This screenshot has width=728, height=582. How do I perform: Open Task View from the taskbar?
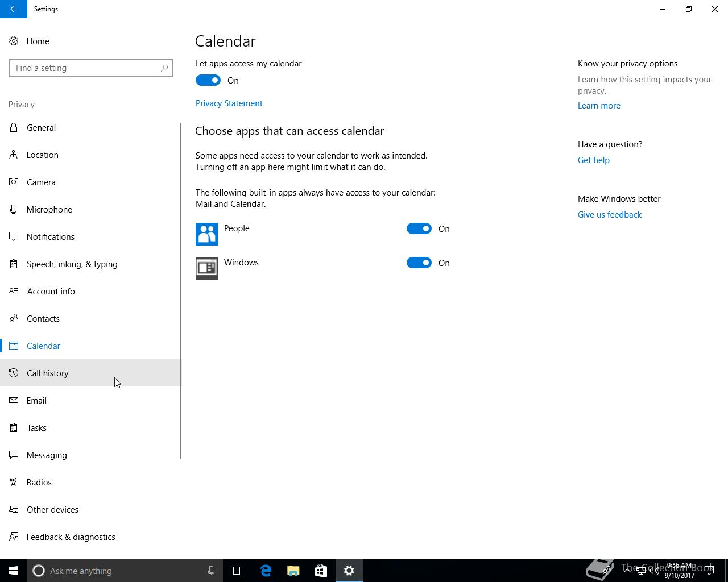pyautogui.click(x=237, y=571)
